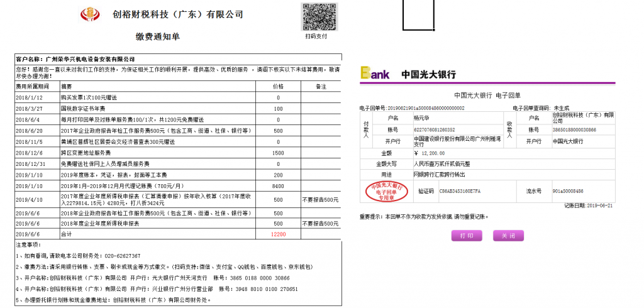644x308 pixels.
Task: Select 2017年企业政府报告年检工作服务费 entry
Action: coord(156,131)
